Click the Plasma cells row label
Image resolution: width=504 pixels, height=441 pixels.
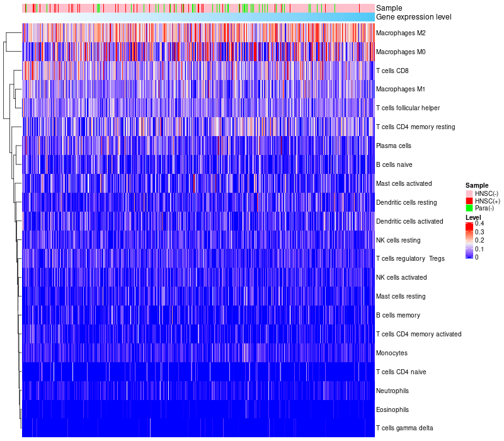[x=393, y=146]
